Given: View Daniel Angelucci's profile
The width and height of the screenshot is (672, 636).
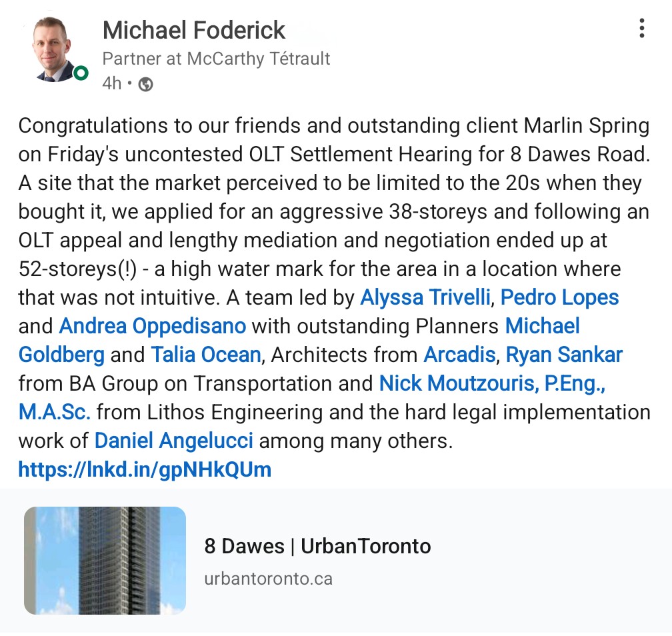Looking at the screenshot, I should pyautogui.click(x=173, y=441).
